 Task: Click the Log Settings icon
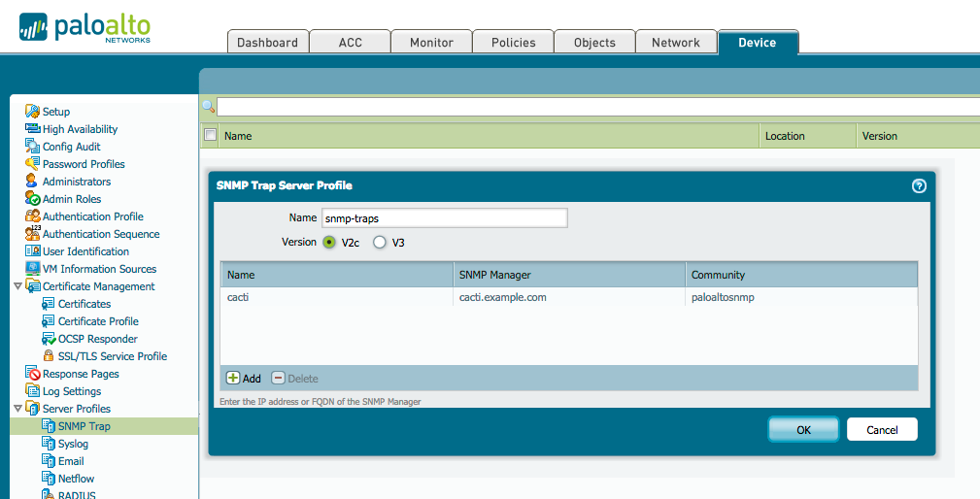click(32, 391)
